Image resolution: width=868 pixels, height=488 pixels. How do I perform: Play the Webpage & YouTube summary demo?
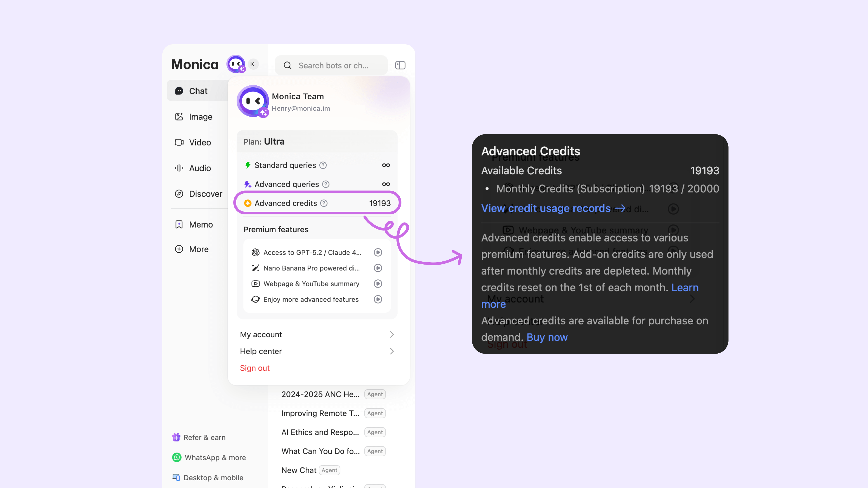[x=378, y=284]
